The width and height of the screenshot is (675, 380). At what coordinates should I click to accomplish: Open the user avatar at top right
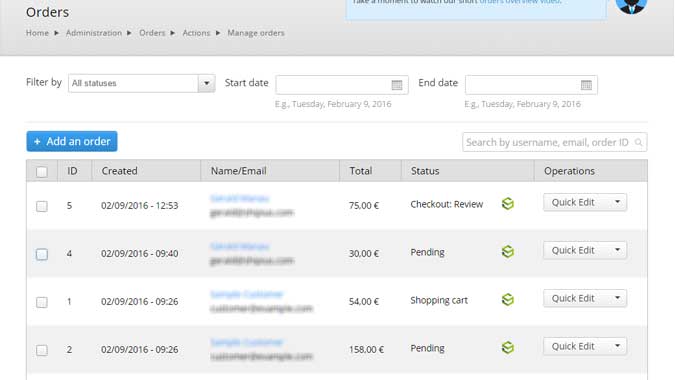pos(631,5)
